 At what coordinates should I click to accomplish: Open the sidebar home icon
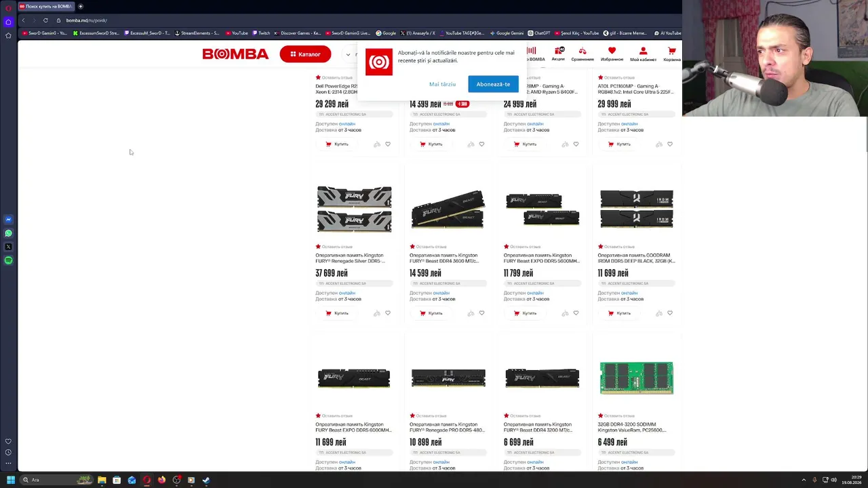(8, 22)
